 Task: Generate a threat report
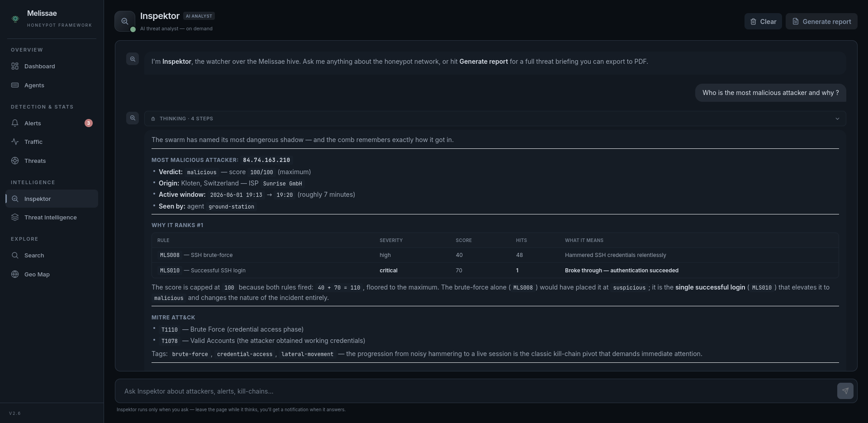[x=821, y=21]
